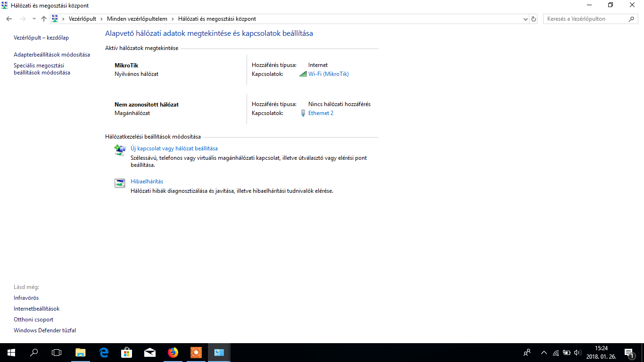Screen dimensions: 644x362
Task: Click the Hibaelhárítás troubleshooter icon
Action: point(120,183)
